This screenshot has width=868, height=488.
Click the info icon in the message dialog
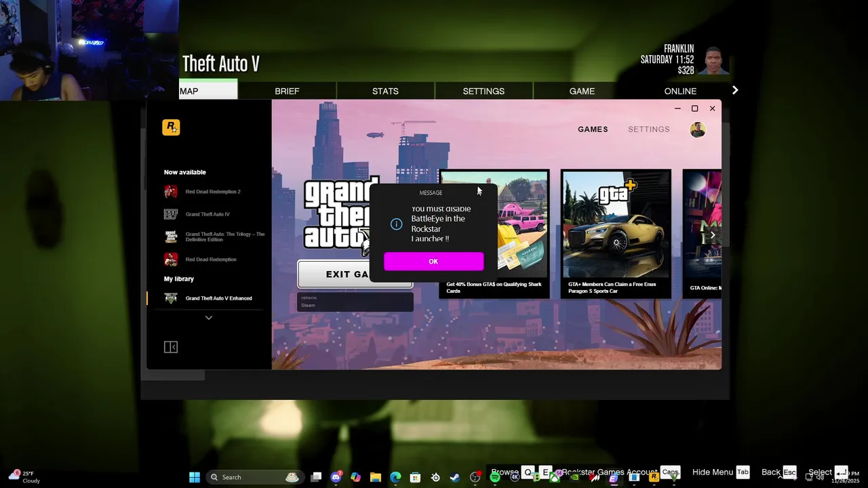[x=397, y=224]
